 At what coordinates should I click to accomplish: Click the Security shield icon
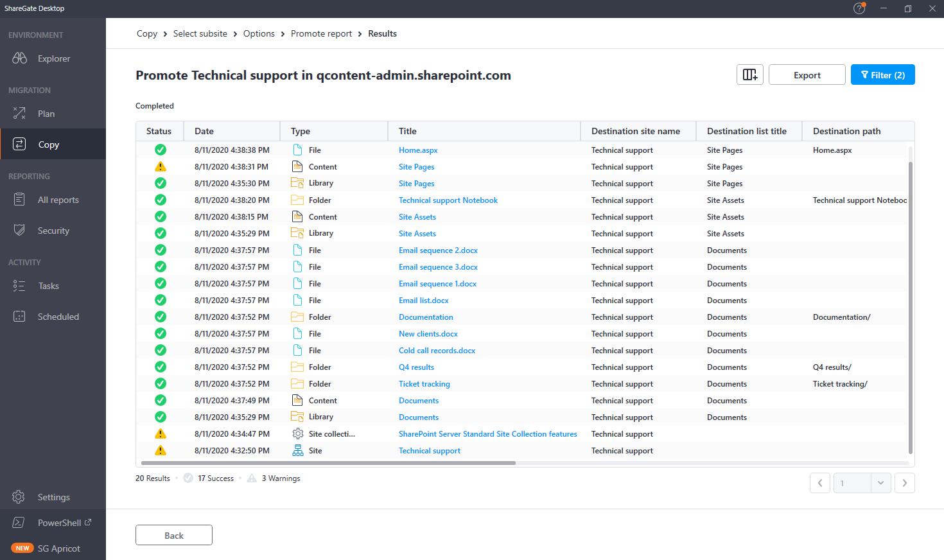(19, 231)
